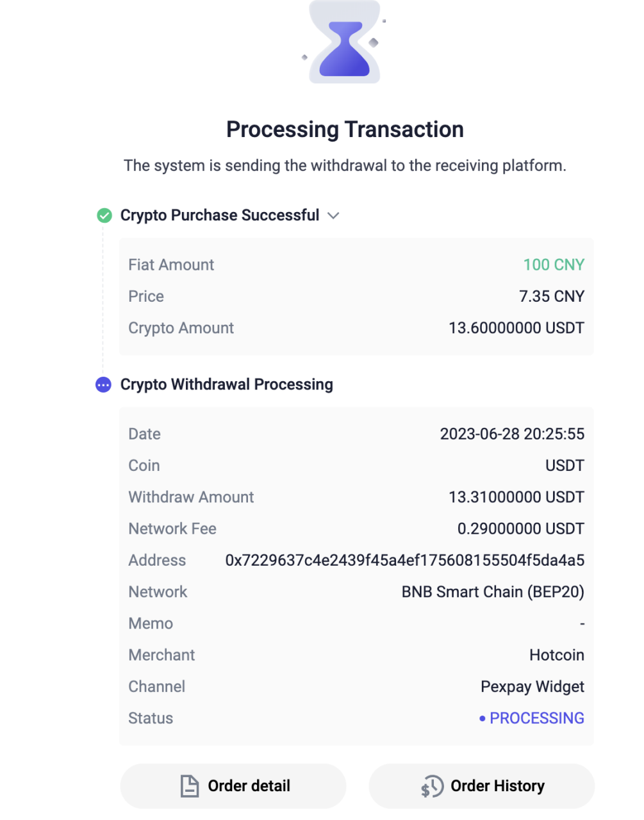This screenshot has height=820, width=644.
Task: Click the clock-dollar Order History icon
Action: [432, 787]
